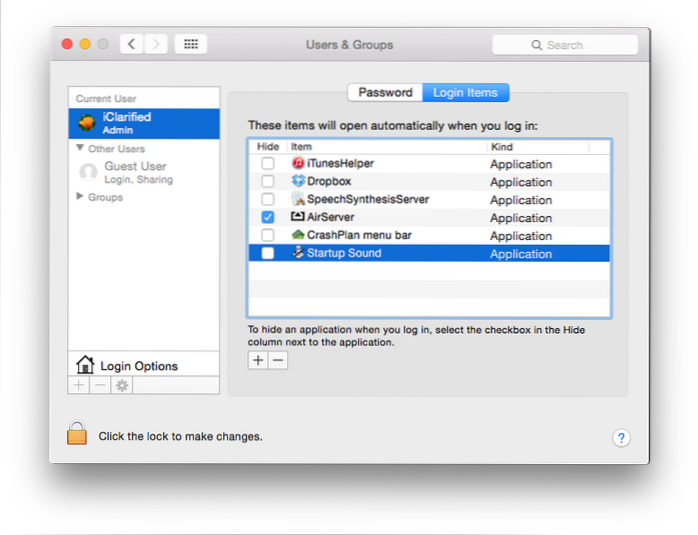This screenshot has width=698, height=535.
Task: Show all preferences with the grid icon
Action: click(190, 44)
